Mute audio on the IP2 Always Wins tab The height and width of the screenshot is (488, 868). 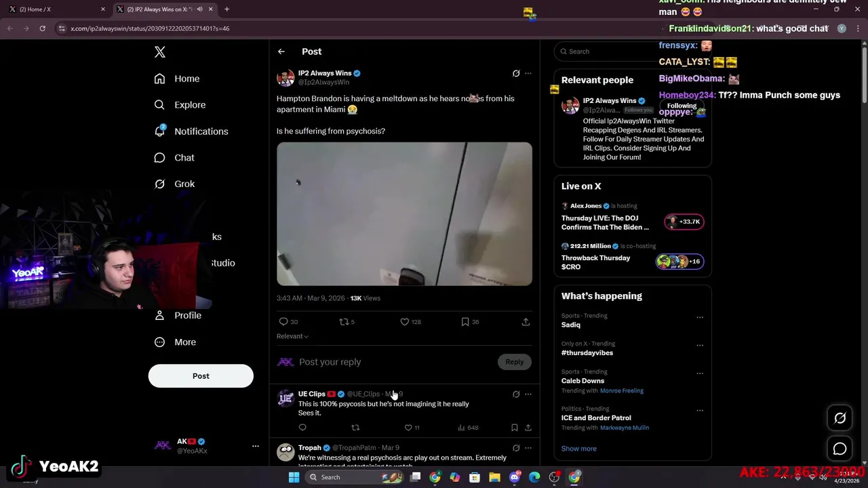pyautogui.click(x=199, y=9)
